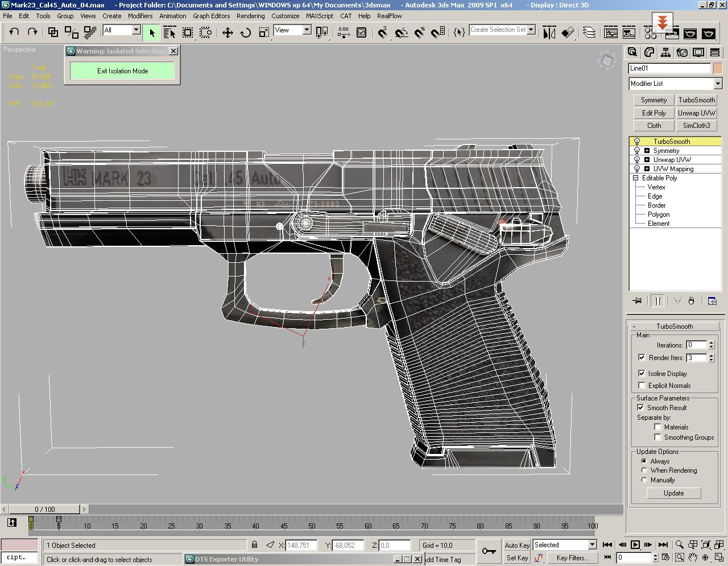Click the Undo arrow in the main toolbar
728x566 pixels.
point(14,32)
